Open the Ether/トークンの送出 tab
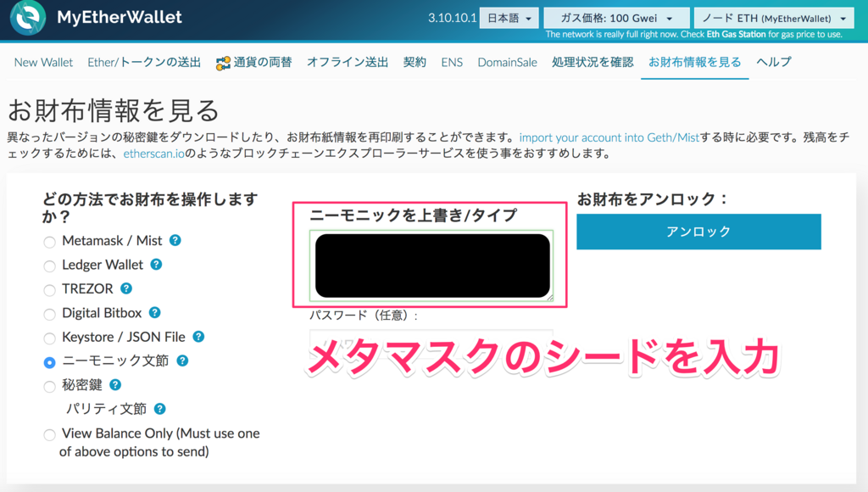The width and height of the screenshot is (868, 492). click(144, 62)
